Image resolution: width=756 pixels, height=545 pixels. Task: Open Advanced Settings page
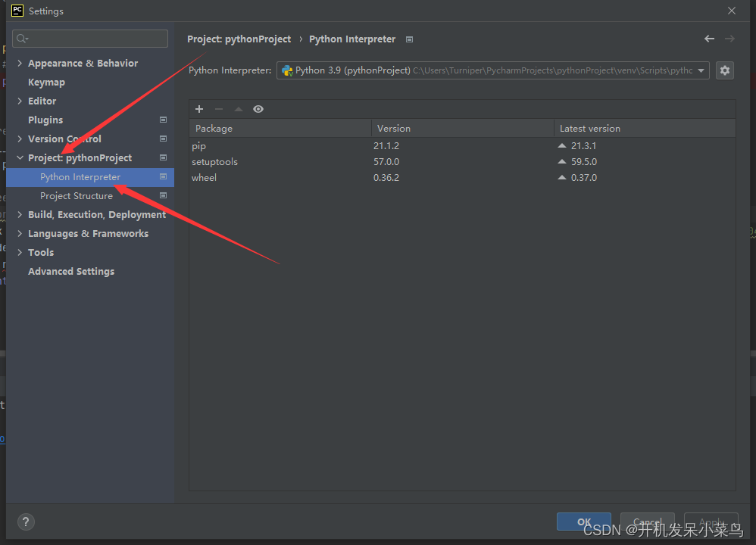[71, 271]
